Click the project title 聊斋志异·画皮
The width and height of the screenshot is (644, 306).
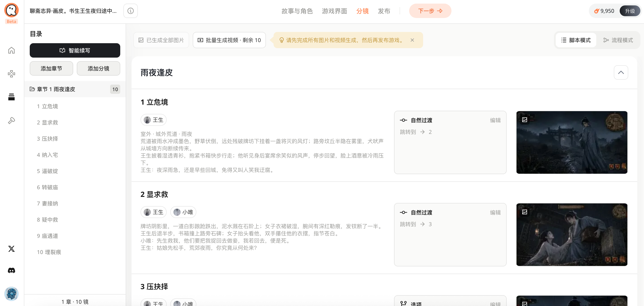point(73,11)
